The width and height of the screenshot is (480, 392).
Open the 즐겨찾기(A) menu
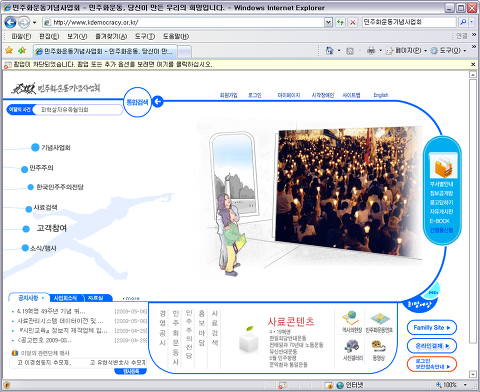click(x=111, y=36)
